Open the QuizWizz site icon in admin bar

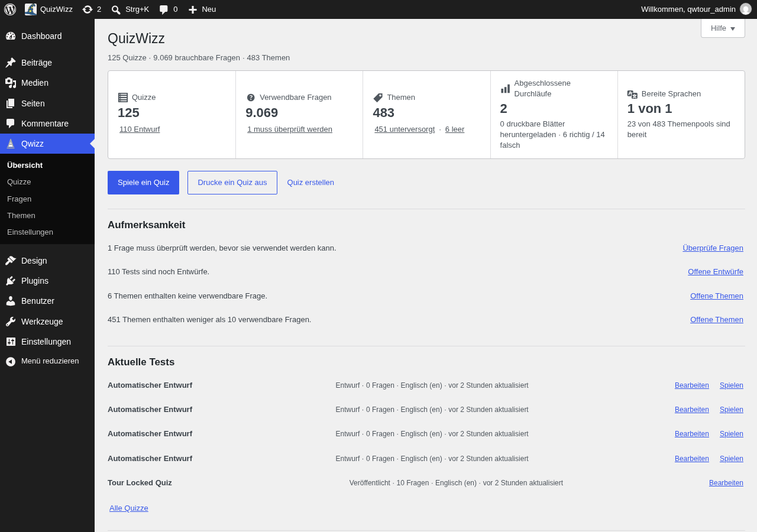tap(31, 9)
